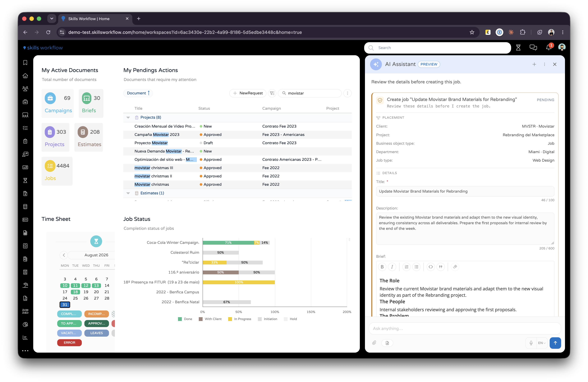The height and width of the screenshot is (382, 588).
Task: Open Chrome's tab search dropdown arrow
Action: coord(52,19)
